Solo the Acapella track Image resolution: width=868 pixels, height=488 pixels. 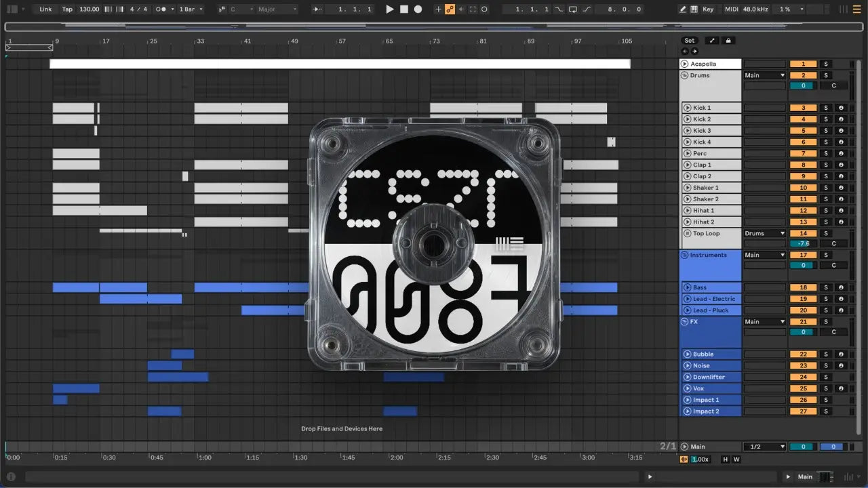point(825,64)
